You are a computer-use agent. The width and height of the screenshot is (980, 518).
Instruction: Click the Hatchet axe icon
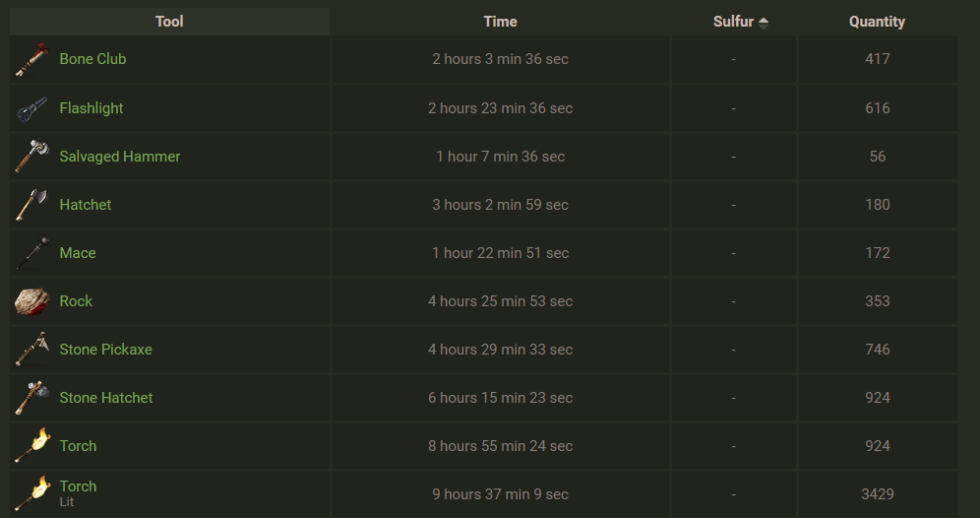31,205
